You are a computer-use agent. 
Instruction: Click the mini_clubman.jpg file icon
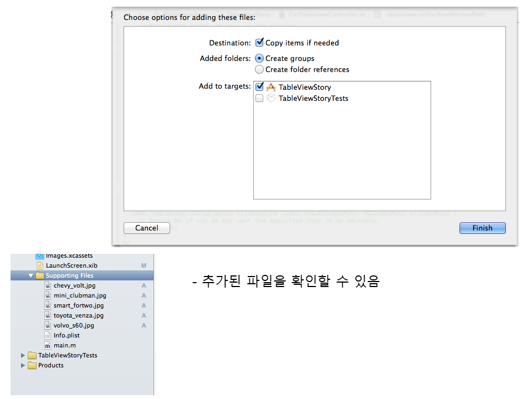pos(48,296)
